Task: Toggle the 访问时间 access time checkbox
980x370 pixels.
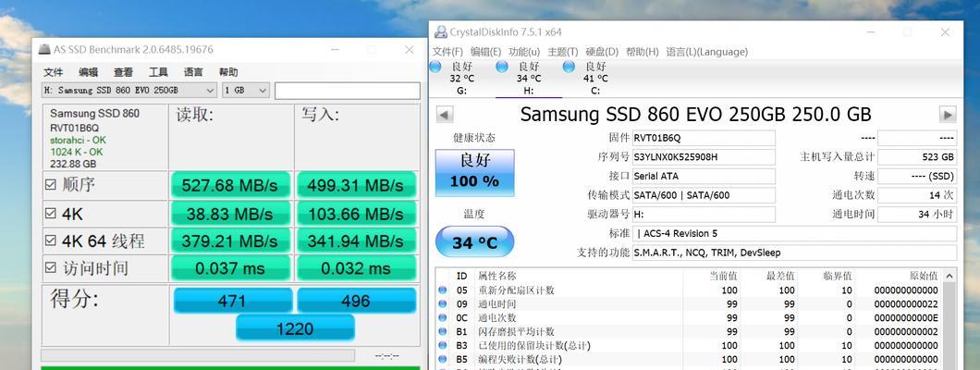Action: pos(51,268)
